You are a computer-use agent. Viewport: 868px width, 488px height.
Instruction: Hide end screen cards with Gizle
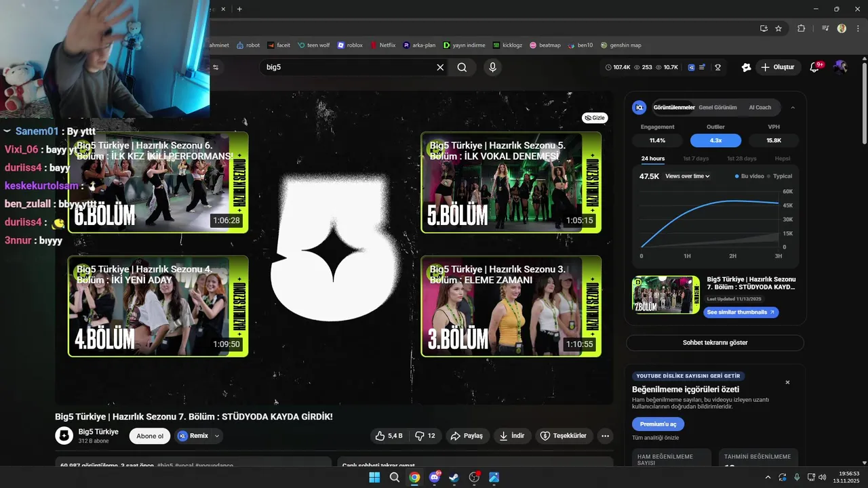click(x=595, y=118)
